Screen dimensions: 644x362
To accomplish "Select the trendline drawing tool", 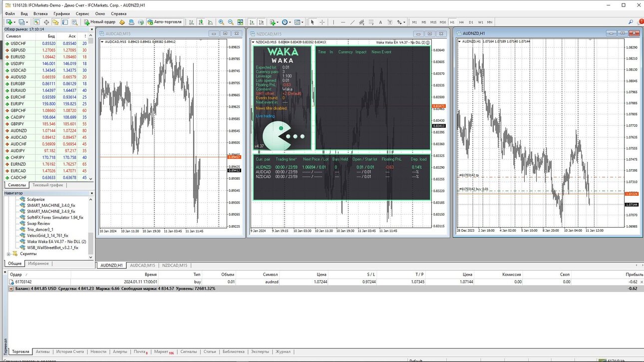I will click(352, 22).
